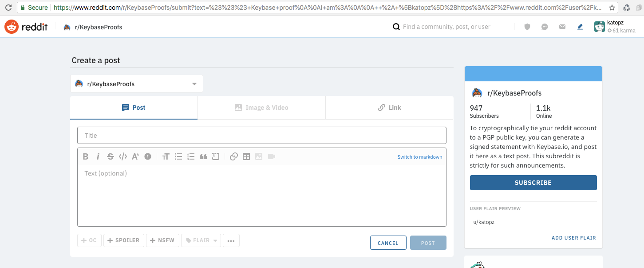This screenshot has height=268, width=644.
Task: Open the r/KeybaseProofs community dropdown
Action: [137, 84]
